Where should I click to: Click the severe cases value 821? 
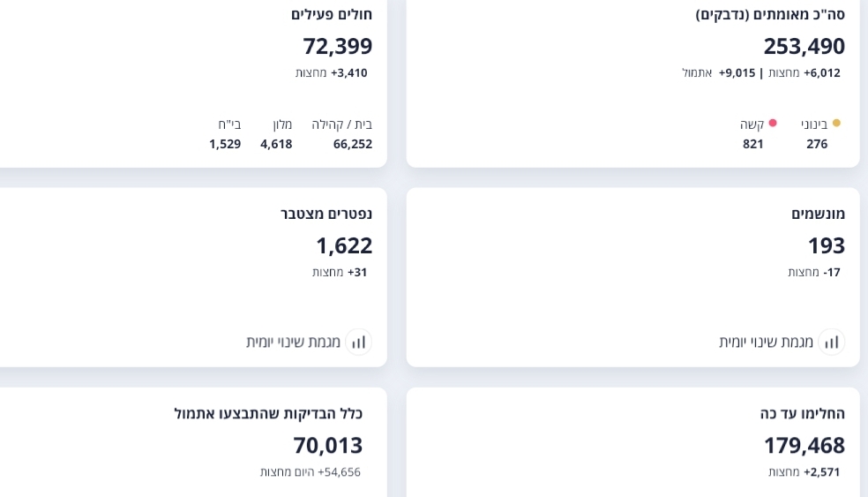752,144
